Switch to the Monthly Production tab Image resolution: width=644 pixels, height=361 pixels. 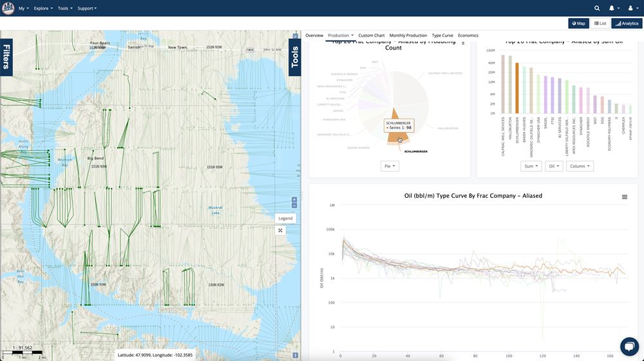(408, 35)
